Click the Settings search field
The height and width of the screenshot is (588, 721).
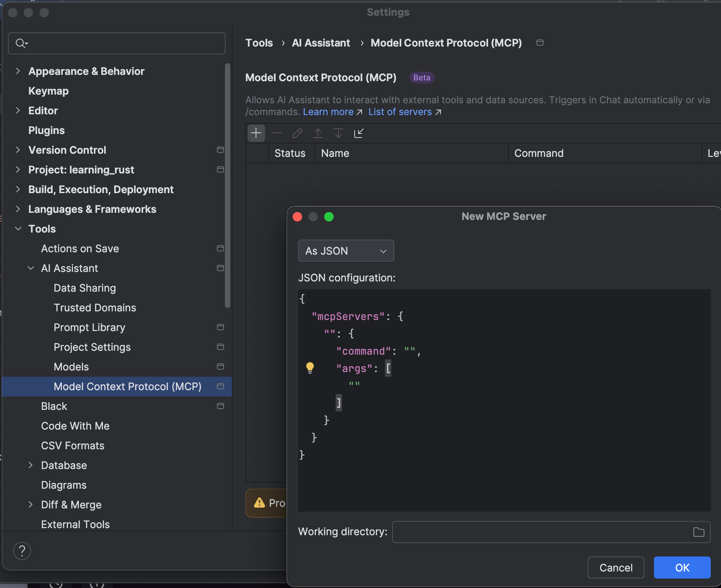(117, 43)
